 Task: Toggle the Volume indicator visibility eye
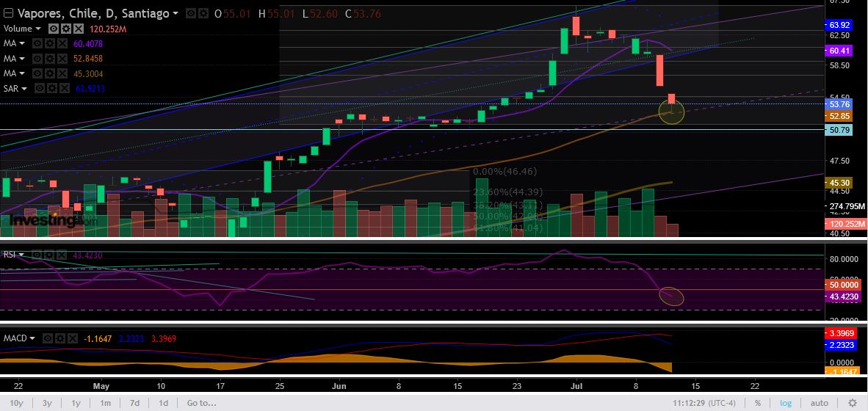click(x=54, y=28)
